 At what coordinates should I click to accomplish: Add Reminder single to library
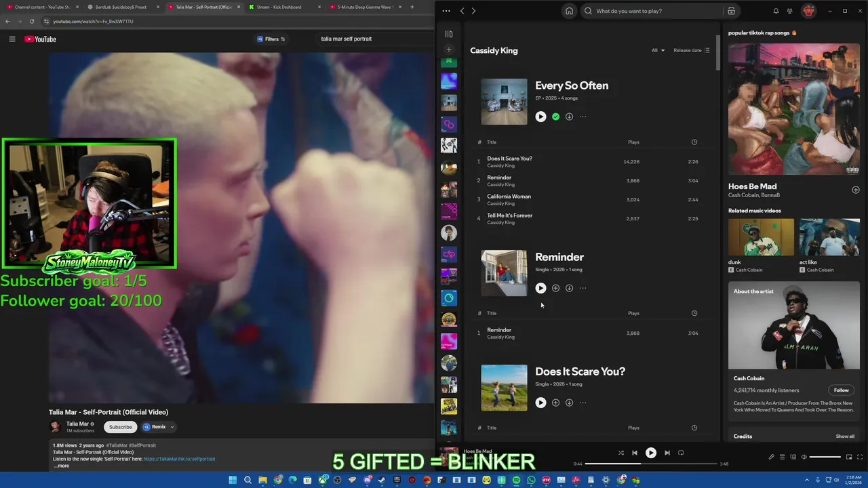pyautogui.click(x=555, y=288)
